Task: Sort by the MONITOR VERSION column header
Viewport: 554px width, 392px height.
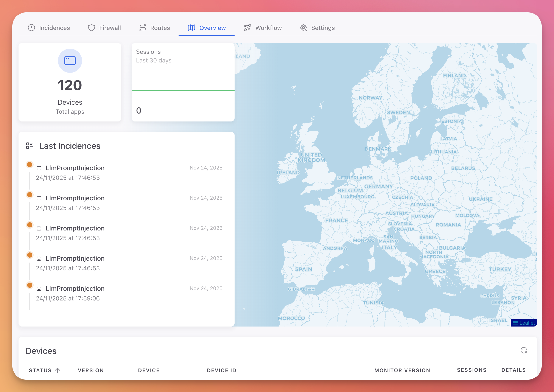Action: [402, 370]
